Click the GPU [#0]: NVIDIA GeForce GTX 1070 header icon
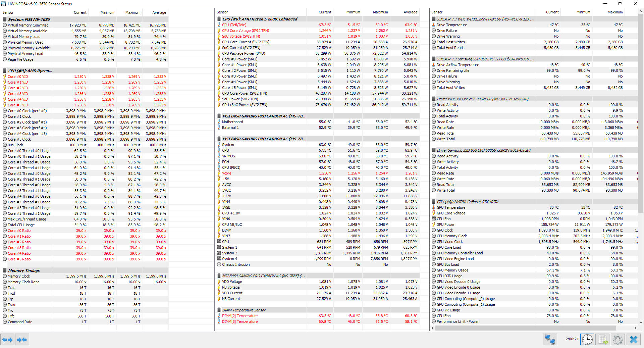Screen dimensions: 644x348 434,202
